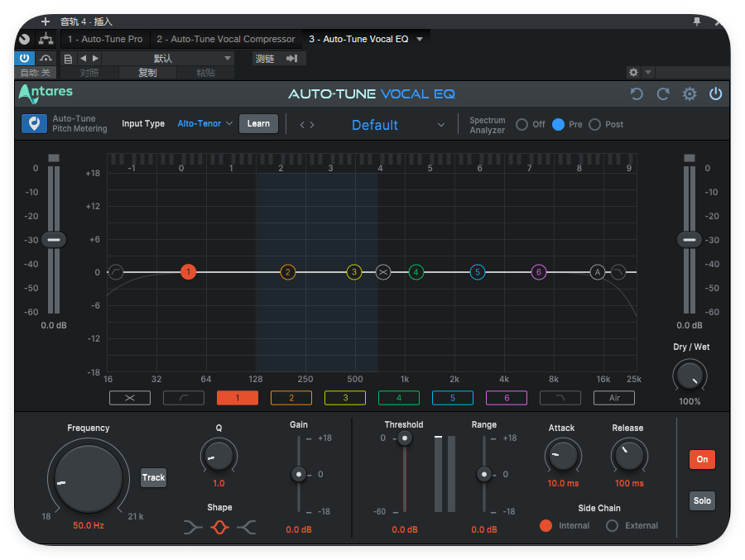Image resolution: width=745 pixels, height=560 pixels.
Task: Set Spectrum Analyzer to Off
Action: click(x=521, y=124)
